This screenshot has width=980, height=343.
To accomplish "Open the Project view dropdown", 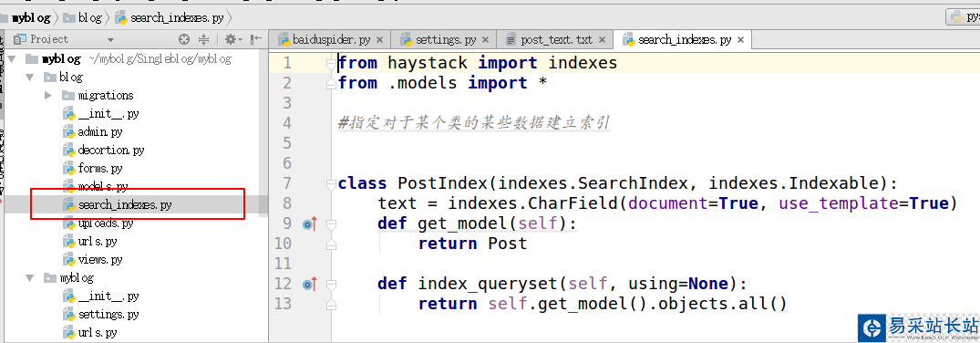I will click(x=110, y=39).
